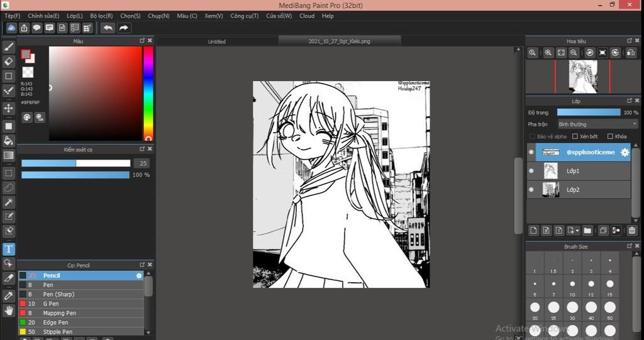Switch to the 2021_10_27_0gt_Kleki.png tab
Image resolution: width=644 pixels, height=340 pixels.
pos(339,41)
